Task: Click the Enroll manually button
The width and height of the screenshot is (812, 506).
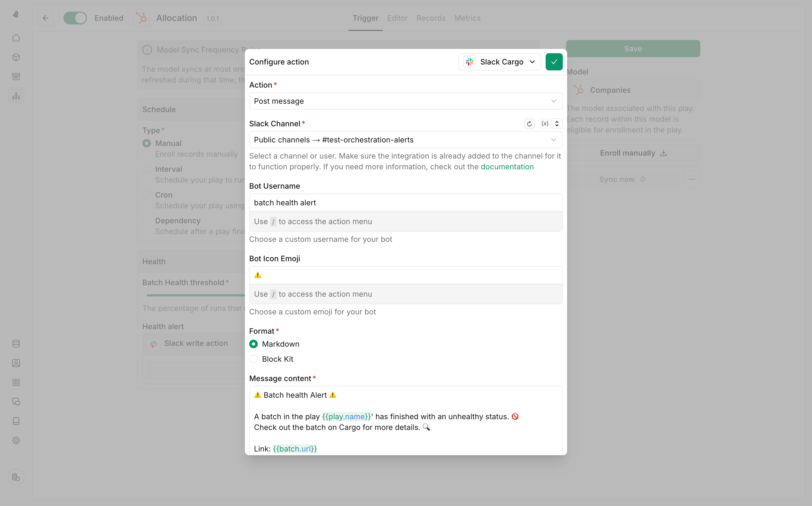Action: tap(633, 153)
